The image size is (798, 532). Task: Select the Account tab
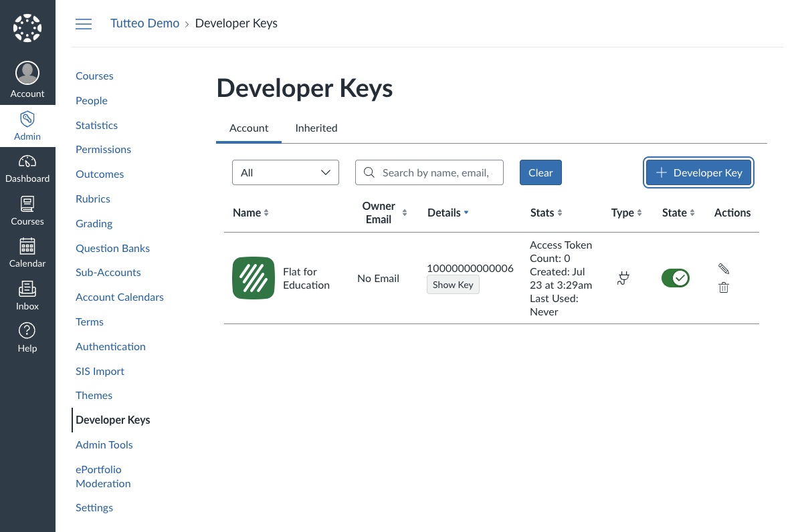[248, 128]
